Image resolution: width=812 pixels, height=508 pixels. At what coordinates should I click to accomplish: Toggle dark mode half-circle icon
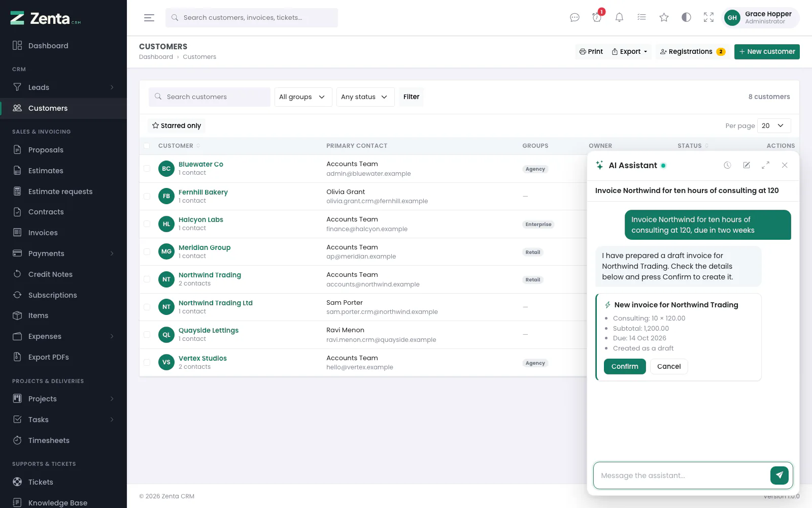(686, 18)
